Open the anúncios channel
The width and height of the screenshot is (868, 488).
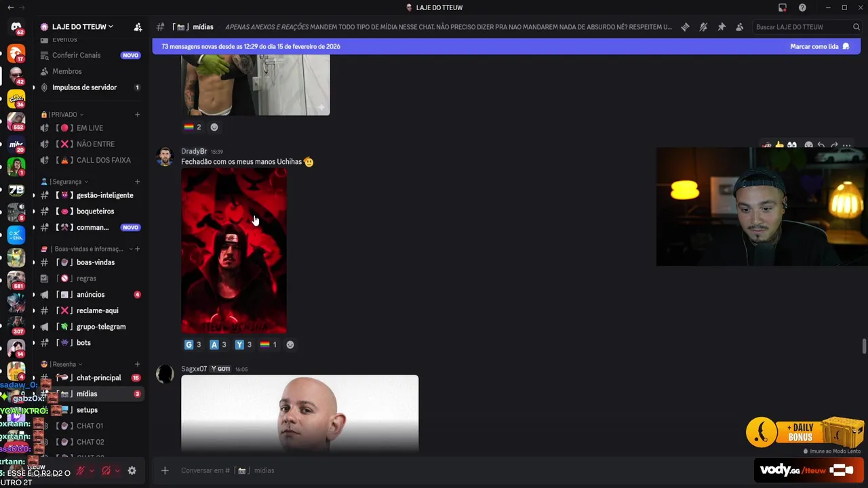pyautogui.click(x=91, y=295)
